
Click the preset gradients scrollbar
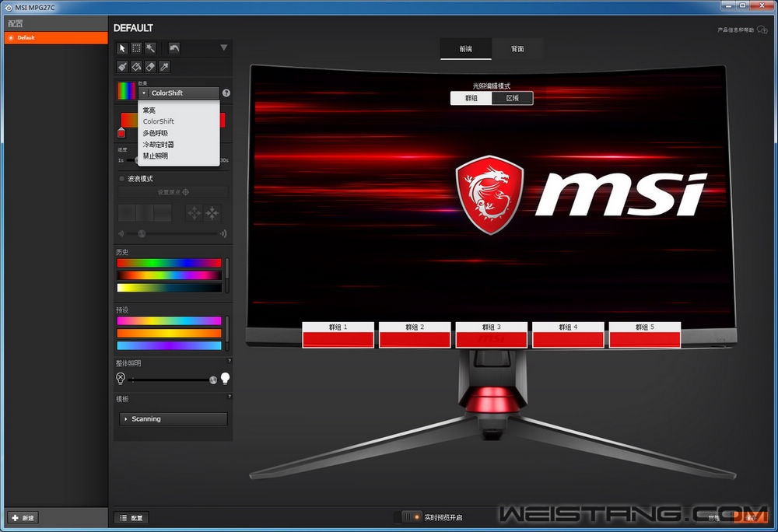pos(227,333)
